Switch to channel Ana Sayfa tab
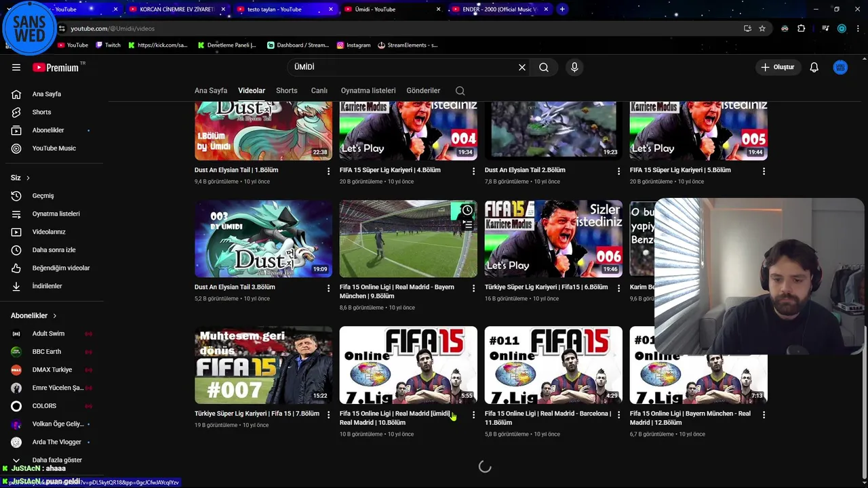 click(211, 91)
